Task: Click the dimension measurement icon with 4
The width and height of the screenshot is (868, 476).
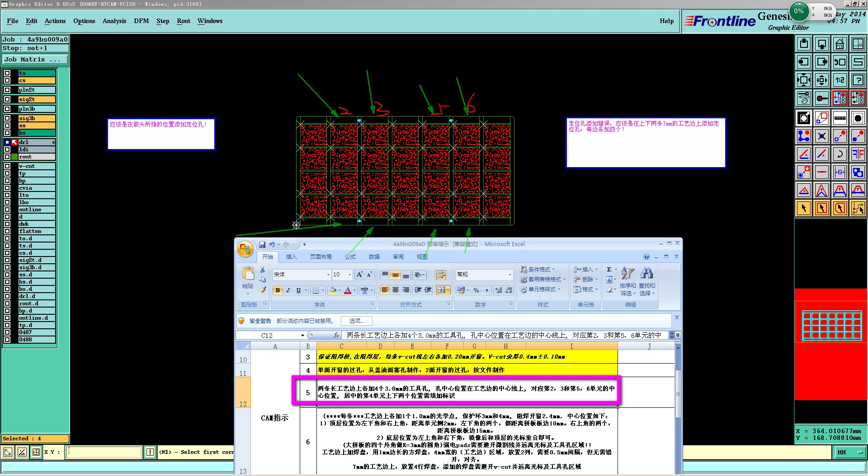Action: 840,172
